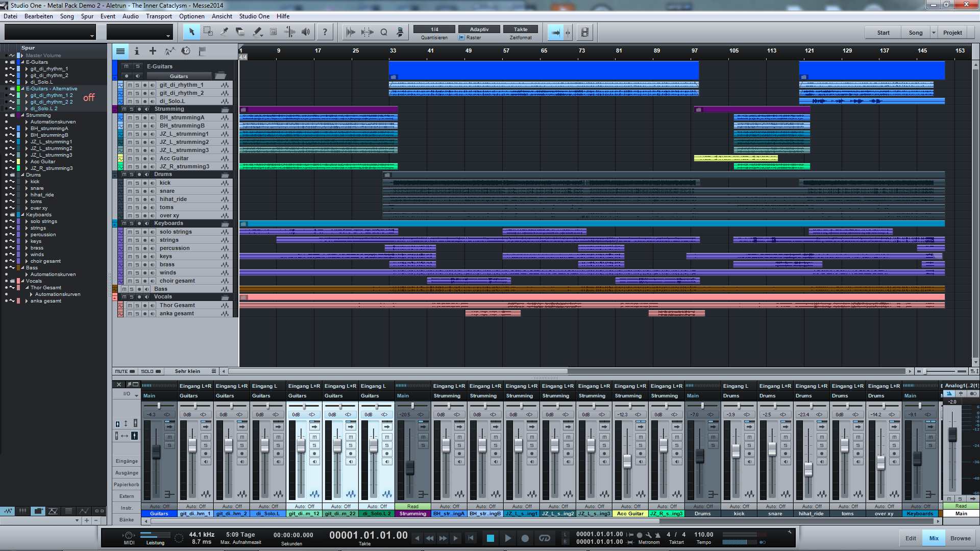This screenshot has width=980, height=551.
Task: Select the Arrow tool in the toolbar
Action: 191,32
